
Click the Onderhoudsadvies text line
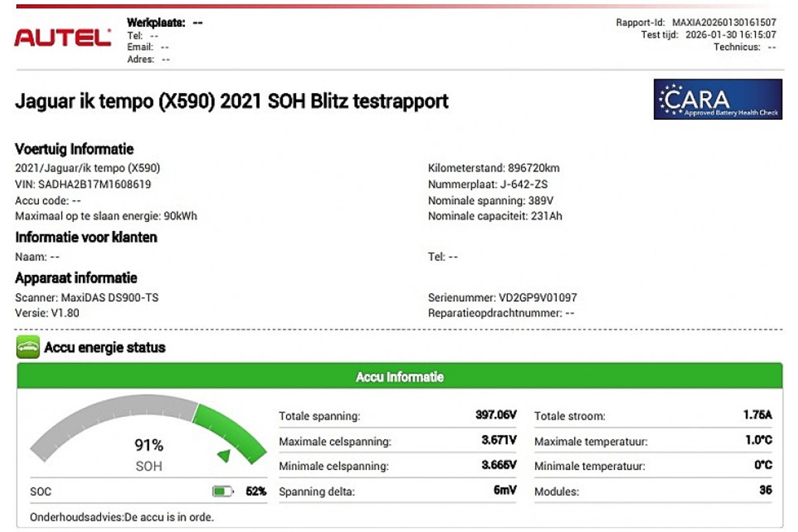pos(122,517)
